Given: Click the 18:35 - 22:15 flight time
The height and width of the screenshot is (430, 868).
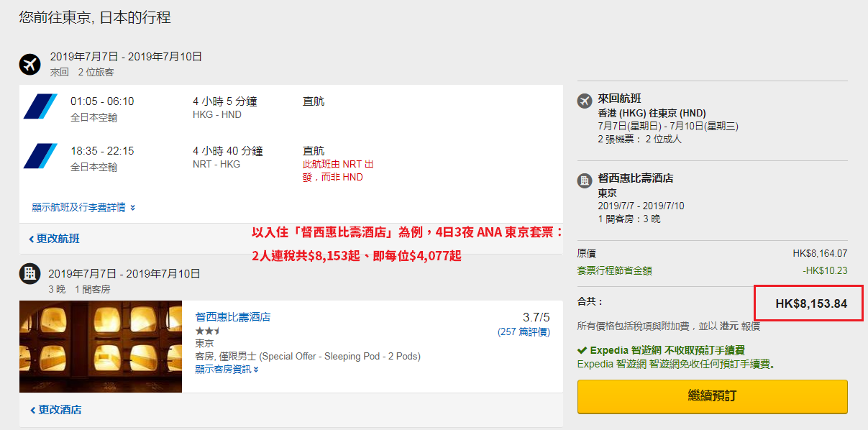Looking at the screenshot, I should click(x=102, y=151).
